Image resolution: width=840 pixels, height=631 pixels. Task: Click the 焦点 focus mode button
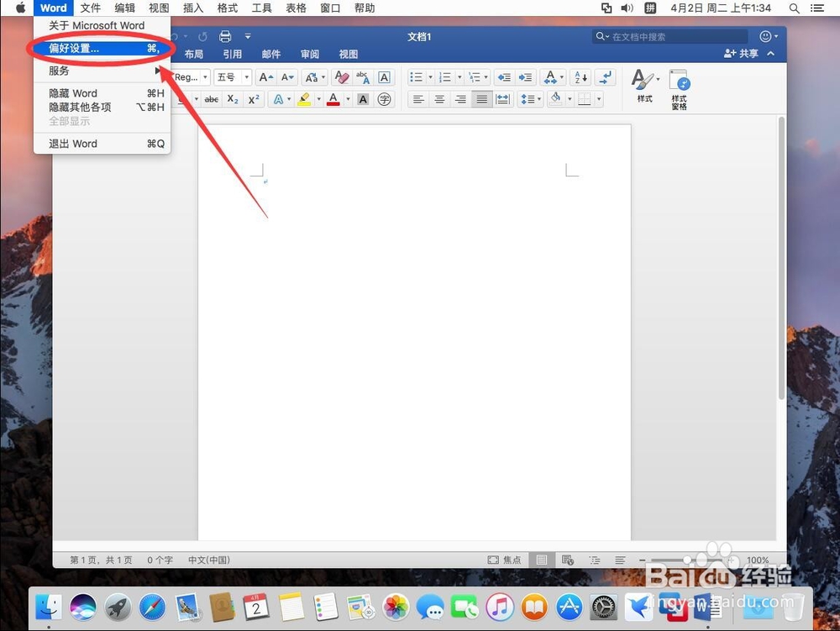click(504, 560)
